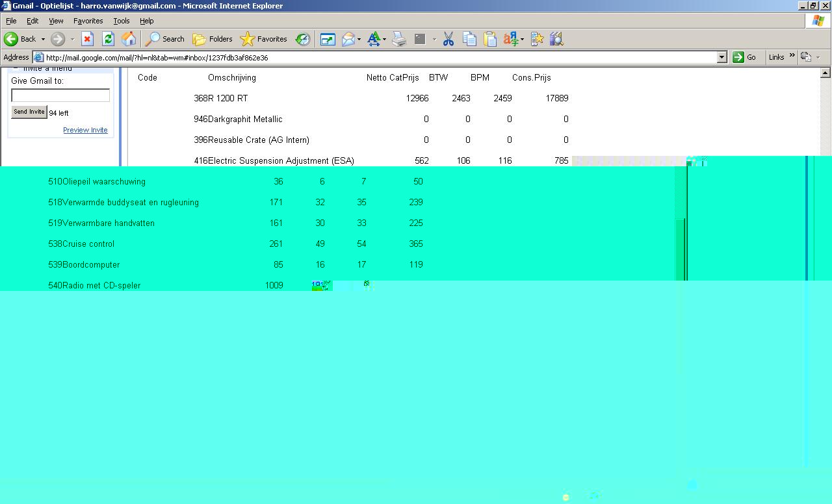The height and width of the screenshot is (504, 832).
Task: Expand the Links toolbar chevron
Action: [x=792, y=57]
